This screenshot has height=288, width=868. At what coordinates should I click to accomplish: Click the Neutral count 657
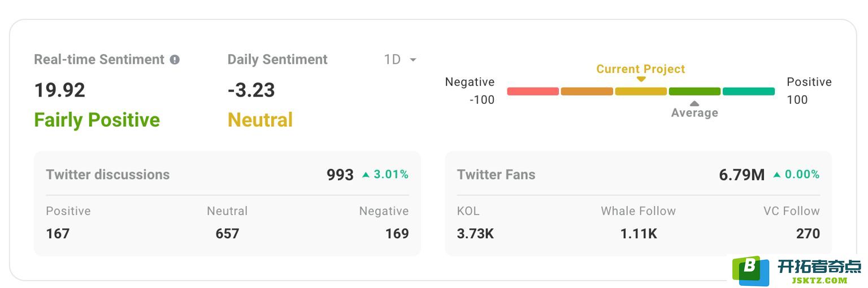point(227,234)
